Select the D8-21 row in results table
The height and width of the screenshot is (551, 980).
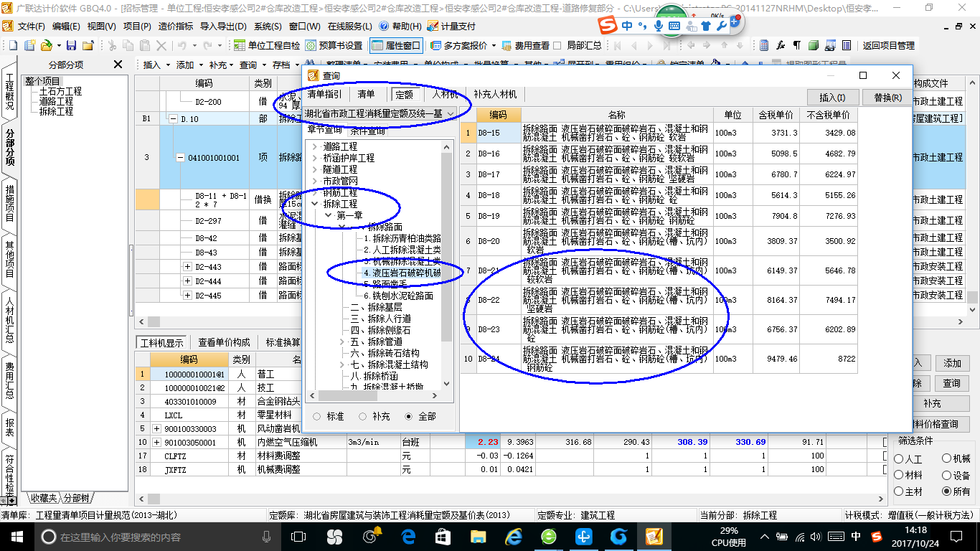659,270
